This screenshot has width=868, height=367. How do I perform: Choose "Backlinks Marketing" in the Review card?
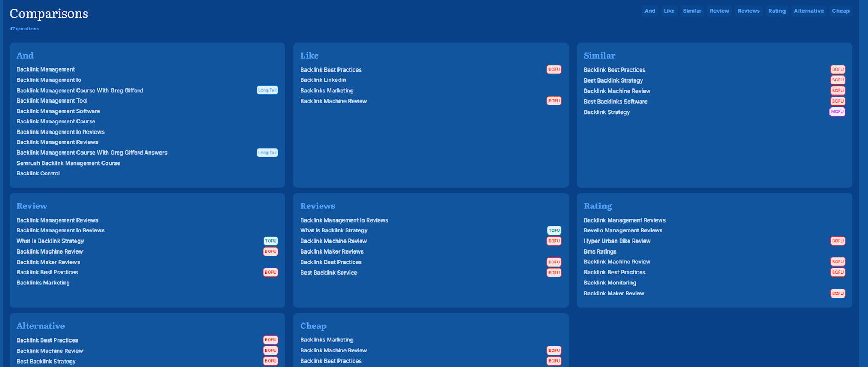click(43, 282)
